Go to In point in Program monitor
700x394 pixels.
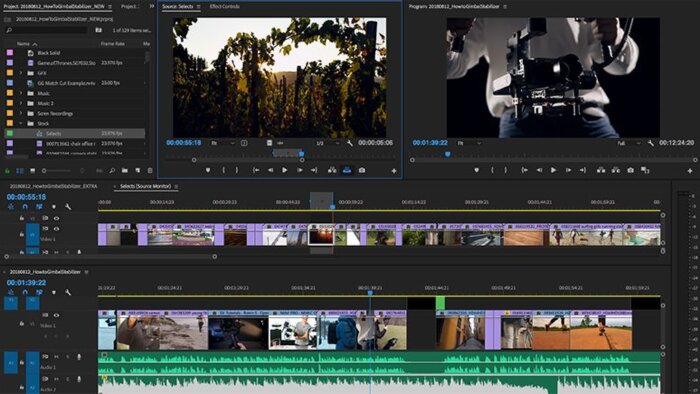[x=525, y=170]
